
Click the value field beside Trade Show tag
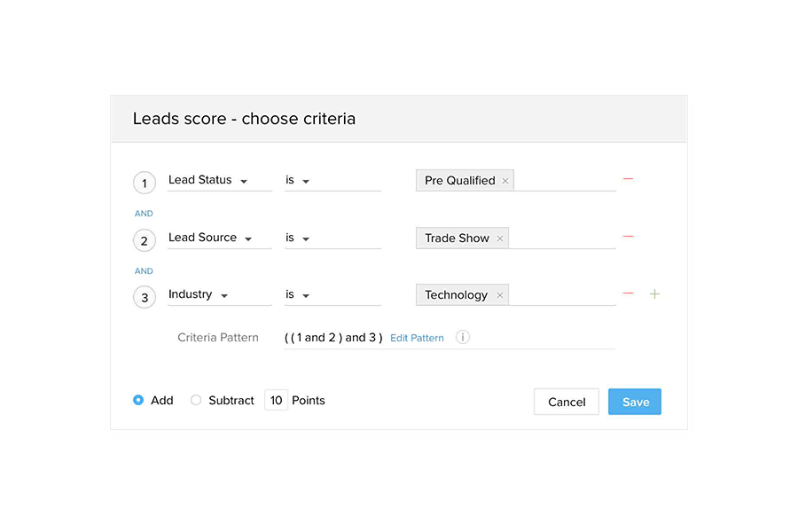tap(561, 238)
